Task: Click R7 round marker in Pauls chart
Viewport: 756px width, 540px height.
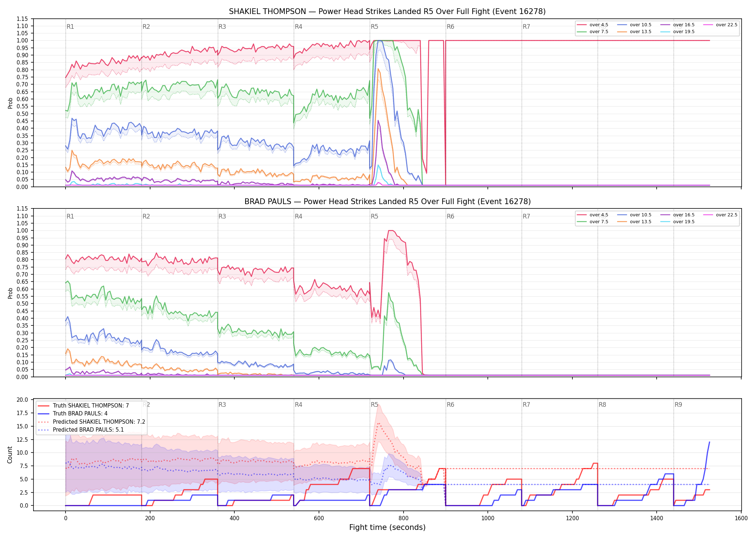Action: click(x=526, y=216)
